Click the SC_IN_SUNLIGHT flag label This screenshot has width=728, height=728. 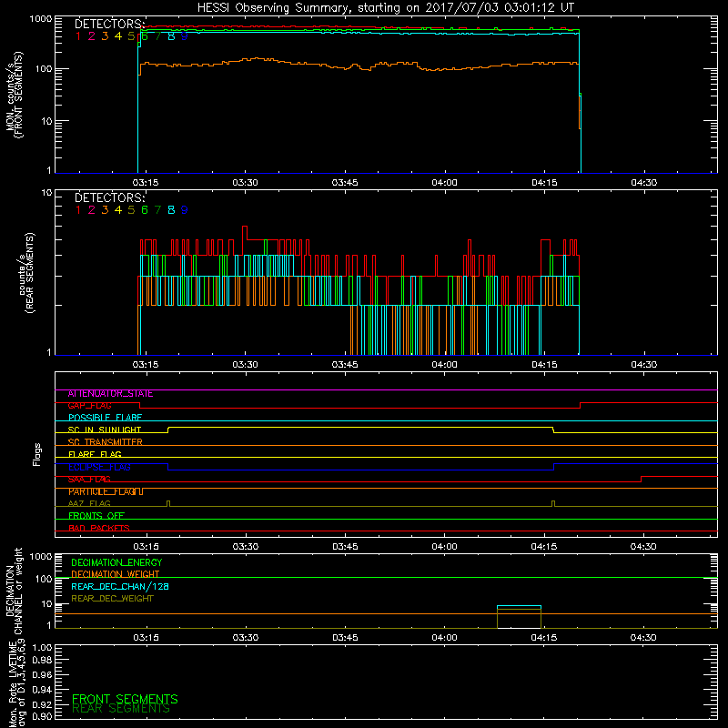pyautogui.click(x=105, y=430)
